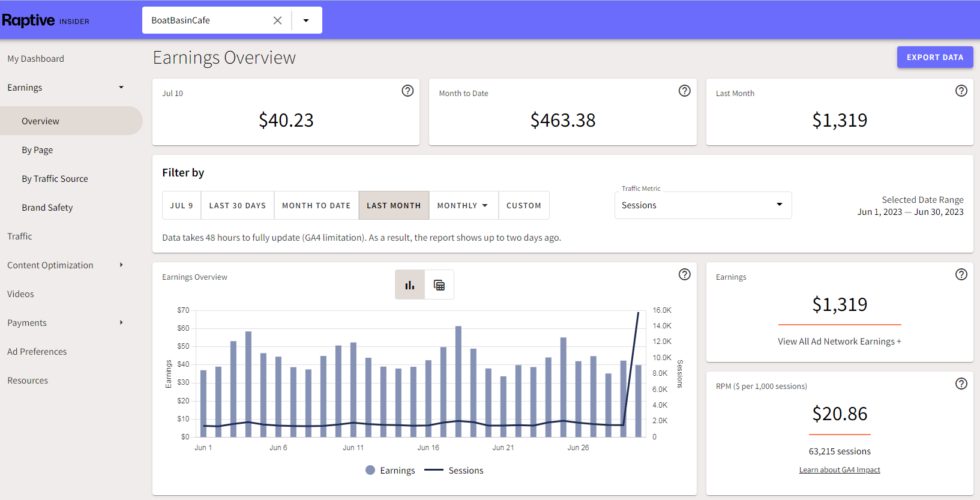
Task: Click the Raptive Insider logo
Action: pos(46,20)
